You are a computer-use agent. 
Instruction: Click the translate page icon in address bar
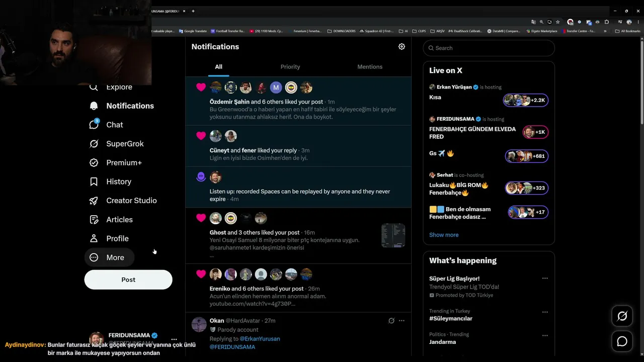tap(533, 22)
